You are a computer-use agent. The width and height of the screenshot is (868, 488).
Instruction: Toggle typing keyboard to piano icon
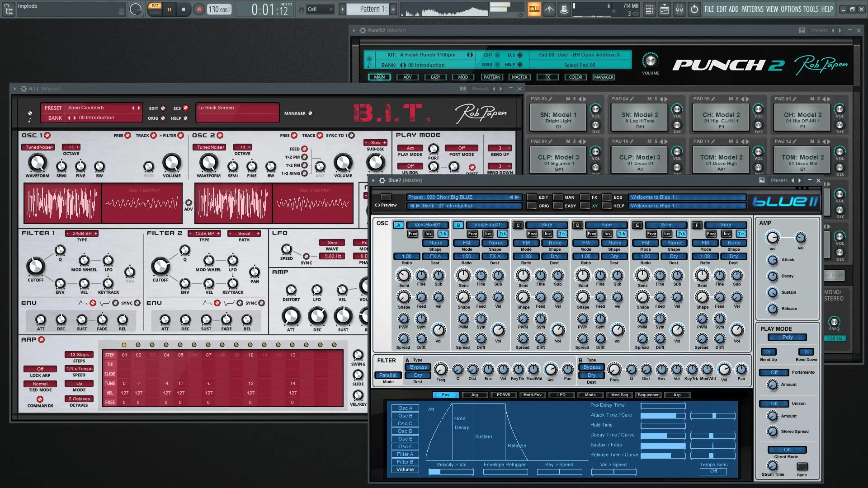point(534,9)
